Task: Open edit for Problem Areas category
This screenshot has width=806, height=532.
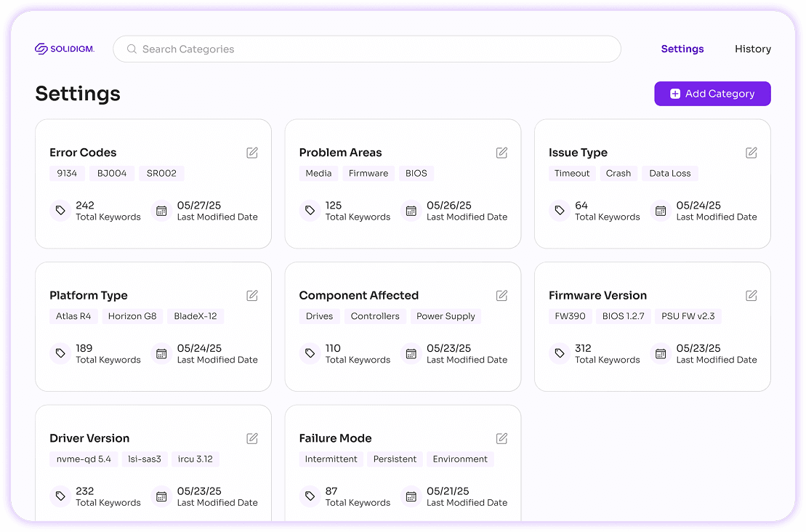Action: (501, 153)
